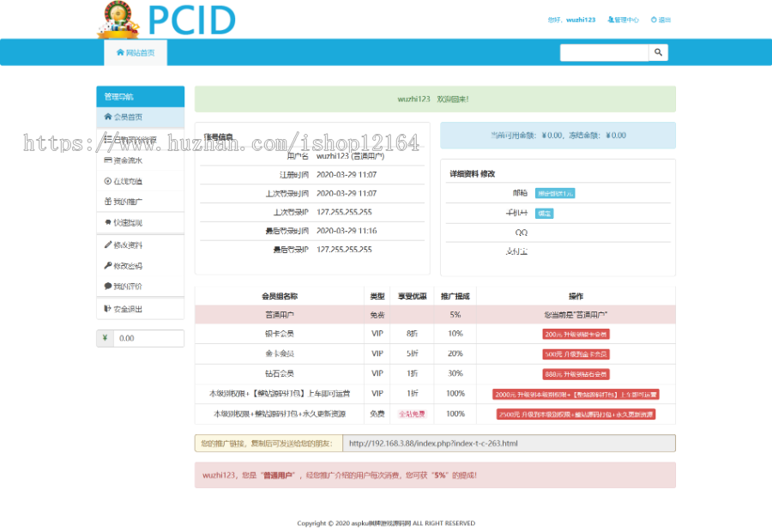Image resolution: width=772 pixels, height=532 pixels.
Task: Click the username value wuzhi123 (普通用户)
Action: click(x=350, y=156)
